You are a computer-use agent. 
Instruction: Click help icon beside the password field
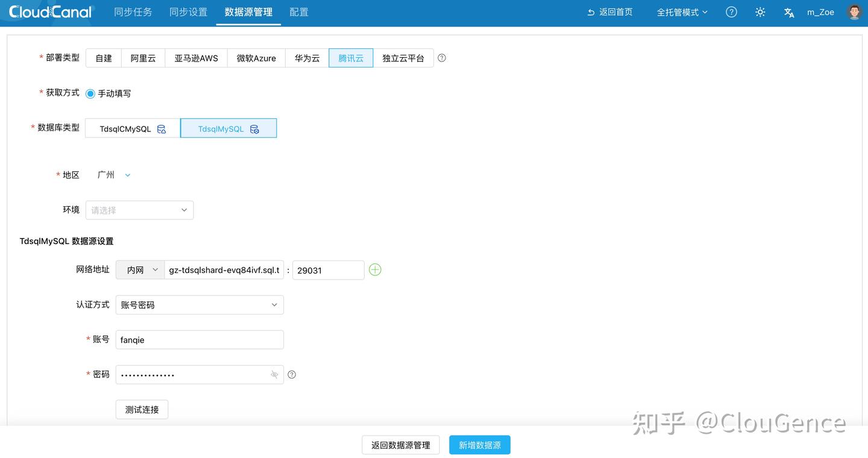(292, 374)
